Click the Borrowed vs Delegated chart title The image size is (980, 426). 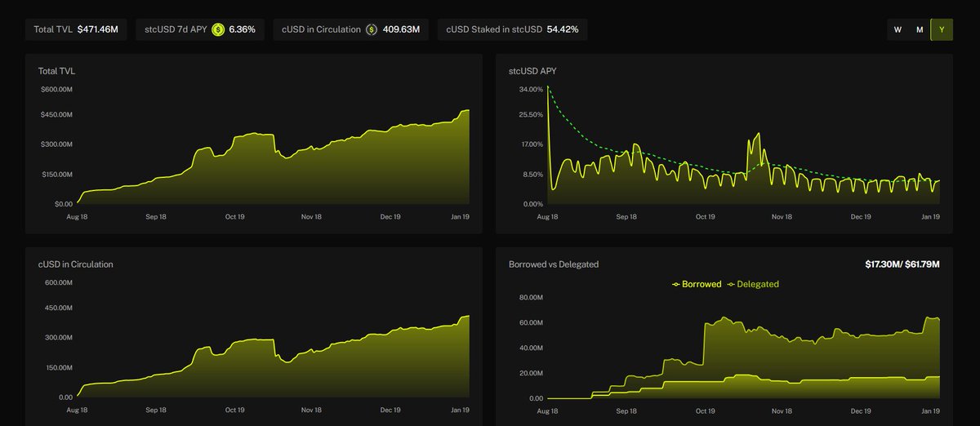coord(554,264)
